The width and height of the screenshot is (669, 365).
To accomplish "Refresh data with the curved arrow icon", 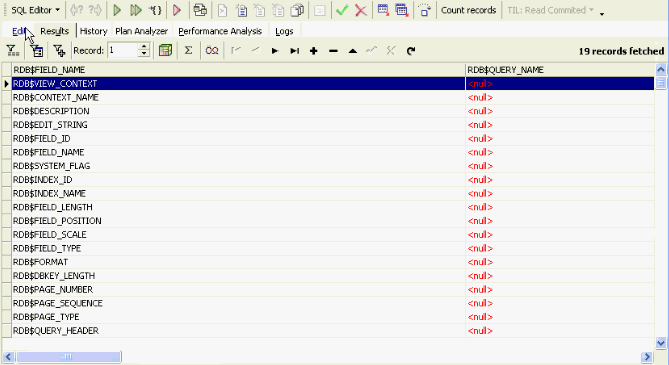I will (411, 51).
